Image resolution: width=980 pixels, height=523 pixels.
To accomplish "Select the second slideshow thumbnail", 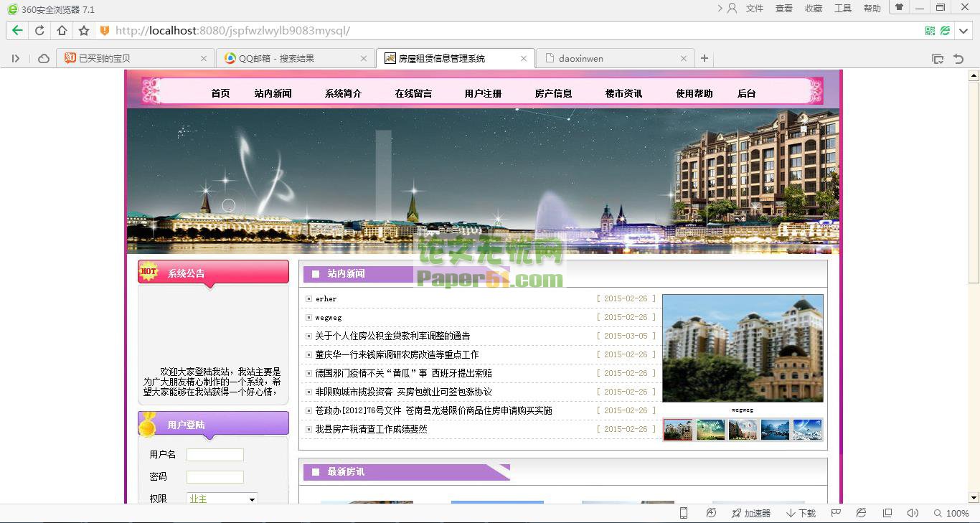I will pyautogui.click(x=710, y=430).
